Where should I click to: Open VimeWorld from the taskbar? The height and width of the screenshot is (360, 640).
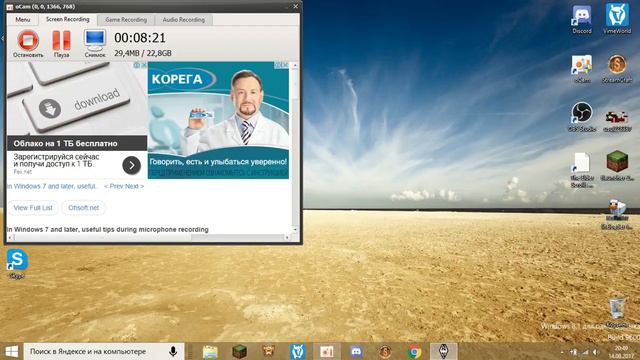[x=298, y=351]
